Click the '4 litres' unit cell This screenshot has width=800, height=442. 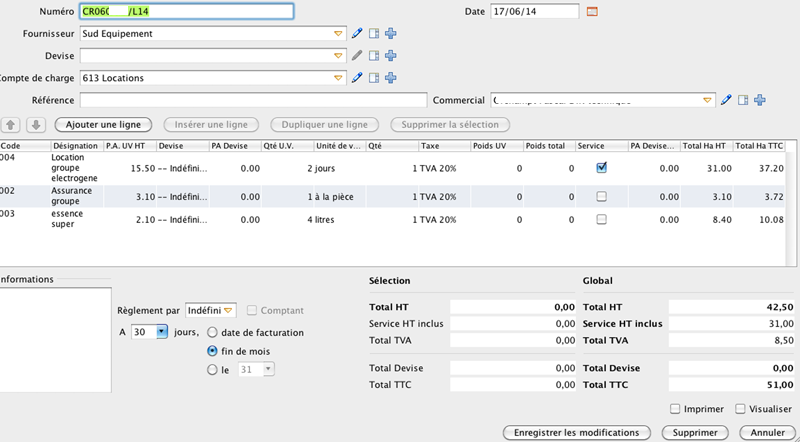tap(340, 219)
